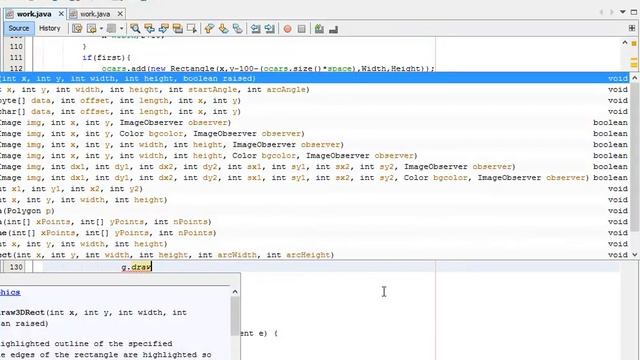This screenshot has height=360, width=640.
Task: Open the Back history dropdown arrow
Action: click(x=101, y=29)
